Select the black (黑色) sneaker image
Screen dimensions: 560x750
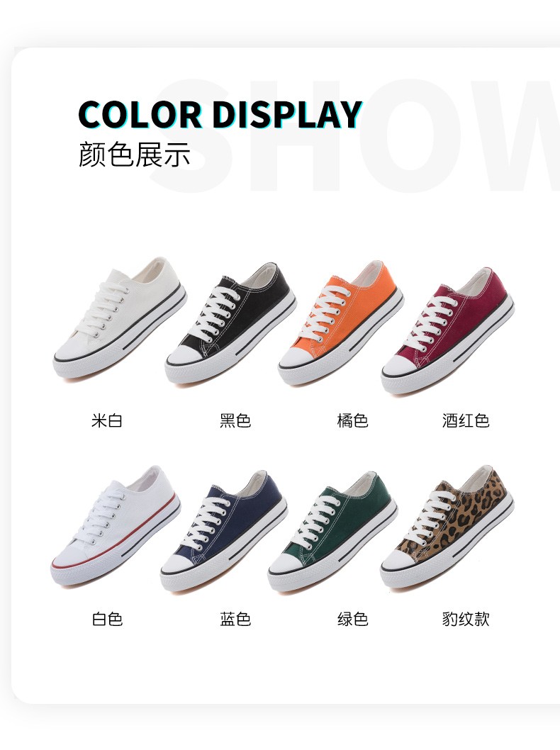[x=230, y=323]
